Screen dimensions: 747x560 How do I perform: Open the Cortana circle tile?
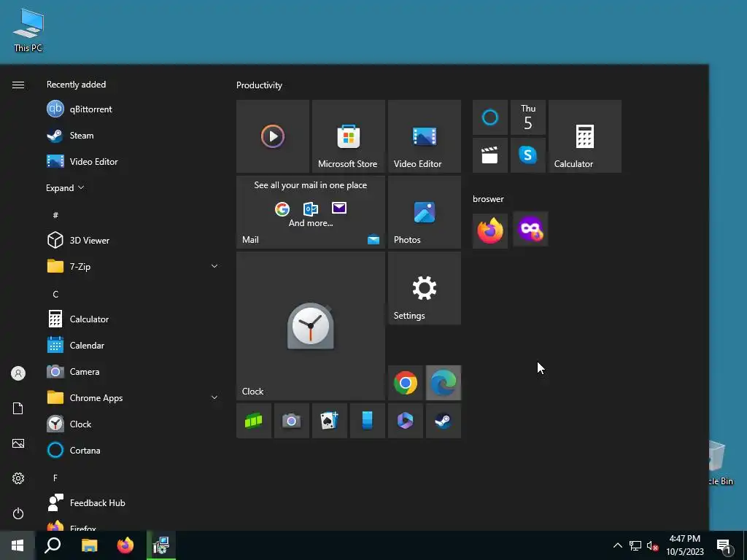pyautogui.click(x=489, y=117)
